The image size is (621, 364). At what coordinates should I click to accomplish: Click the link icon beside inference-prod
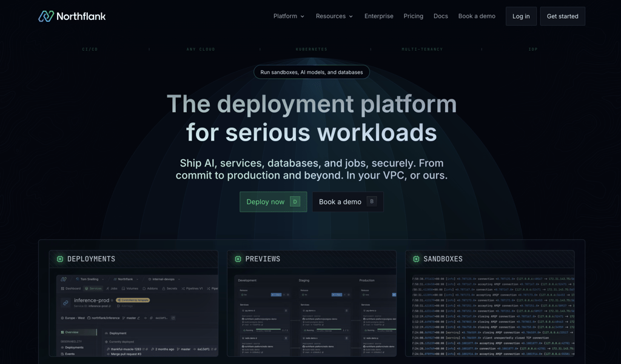pos(65,303)
